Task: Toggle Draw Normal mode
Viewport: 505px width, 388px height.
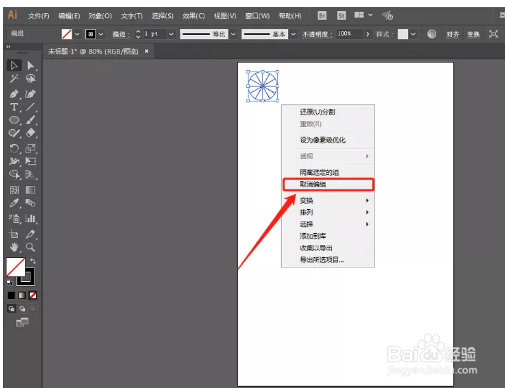Action: click(11, 308)
